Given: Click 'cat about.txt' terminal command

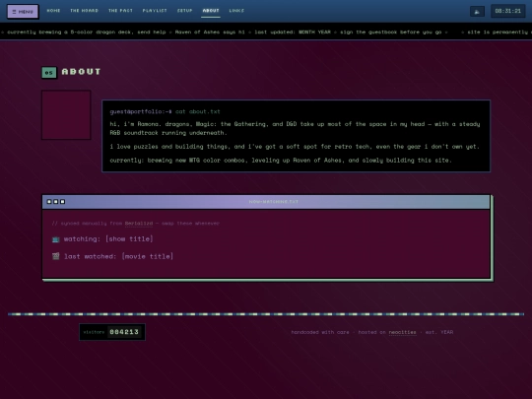Looking at the screenshot, I should [198, 111].
